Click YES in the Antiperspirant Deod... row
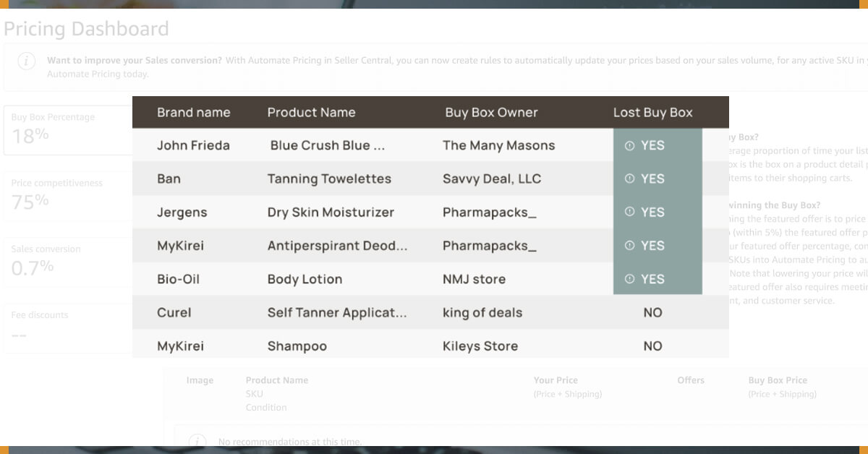This screenshot has width=868, height=454. click(x=652, y=246)
